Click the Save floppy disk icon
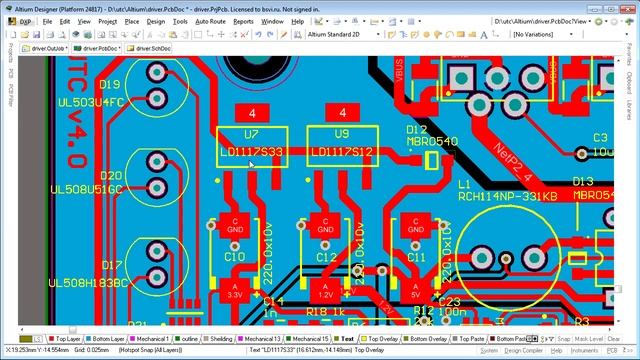The image size is (640, 360). tap(36, 35)
